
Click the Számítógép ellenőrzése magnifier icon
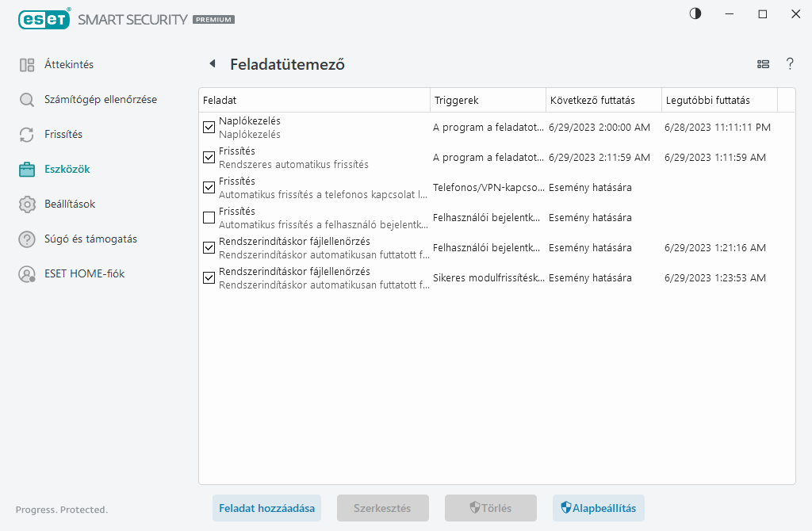tap(27, 100)
